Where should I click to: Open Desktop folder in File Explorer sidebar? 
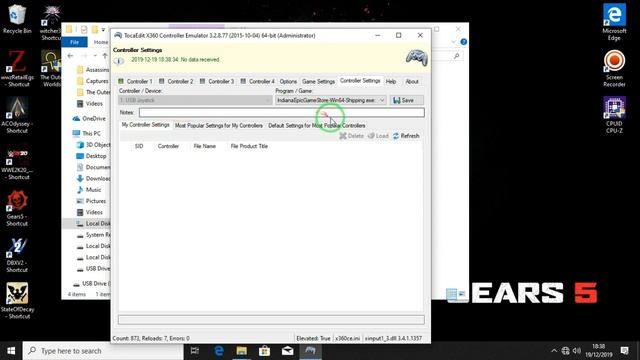(x=92, y=156)
